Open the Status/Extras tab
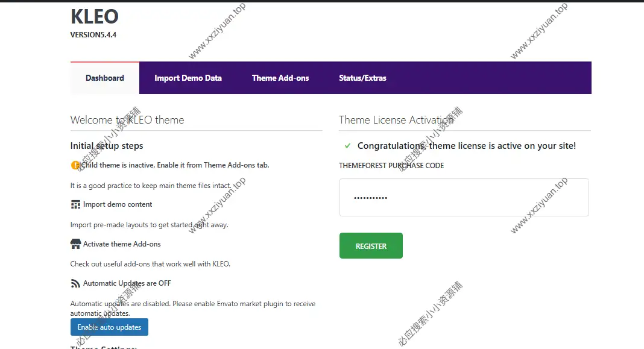The image size is (644, 349). tap(362, 78)
